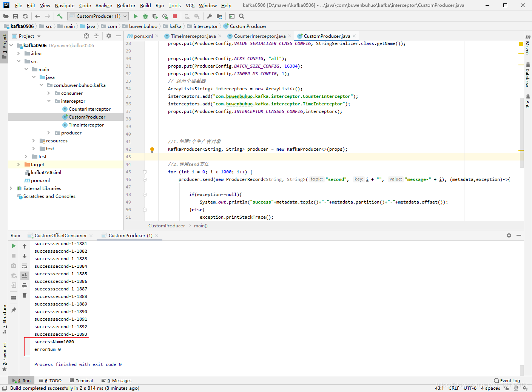This screenshot has height=392, width=532.
Task: Open settings with the wrench icon
Action: 210,16
